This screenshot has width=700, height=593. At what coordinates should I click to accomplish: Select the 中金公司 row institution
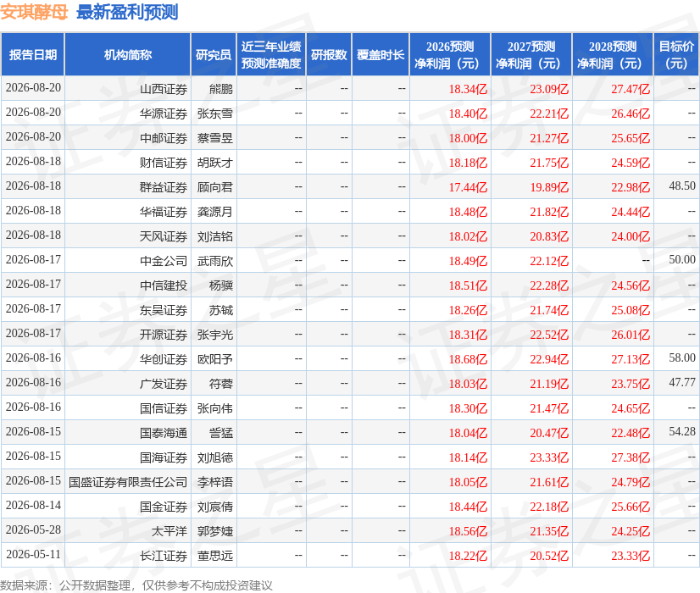164,261
